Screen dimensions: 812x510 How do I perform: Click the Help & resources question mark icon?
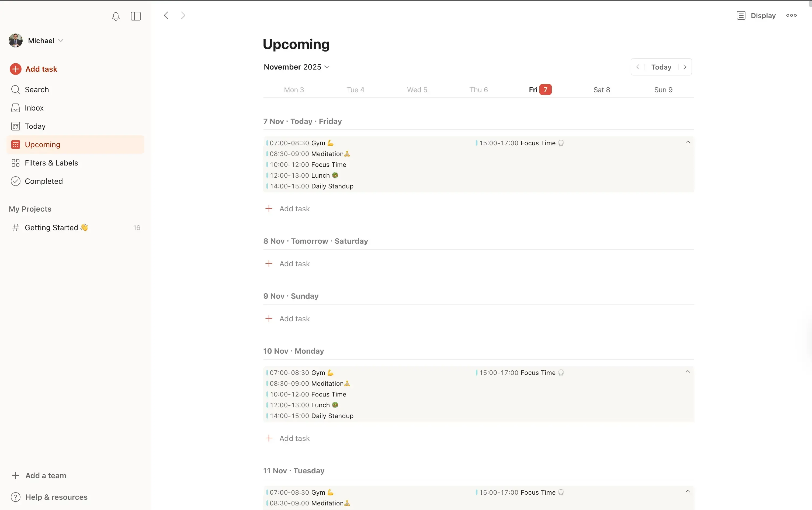[x=16, y=497]
